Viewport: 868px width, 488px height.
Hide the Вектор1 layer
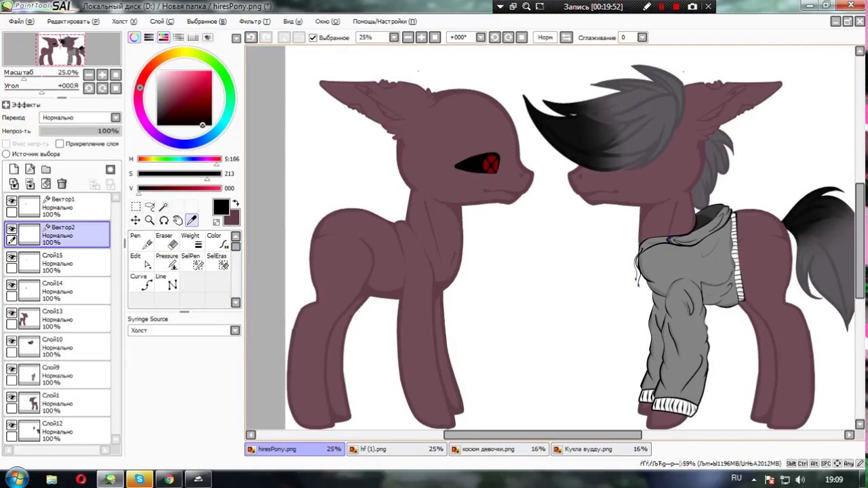(12, 201)
